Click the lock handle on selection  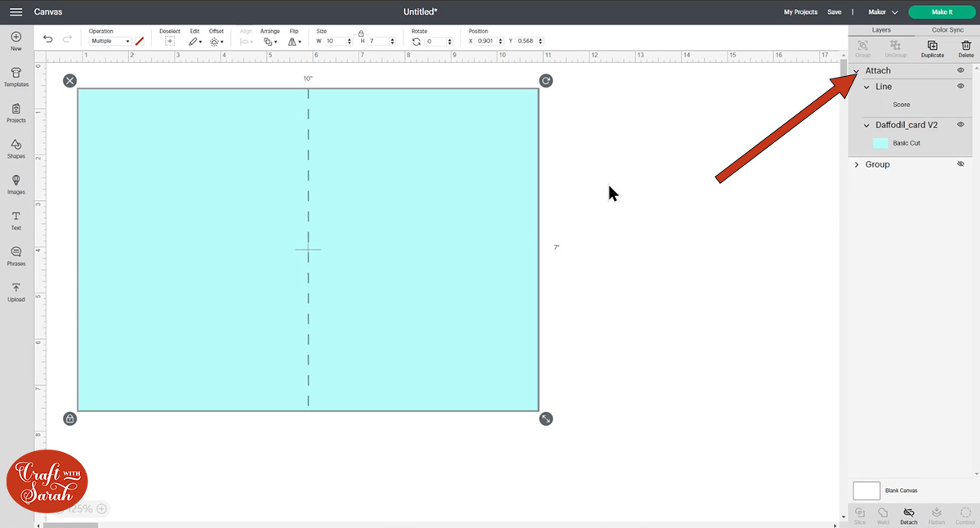pos(70,418)
